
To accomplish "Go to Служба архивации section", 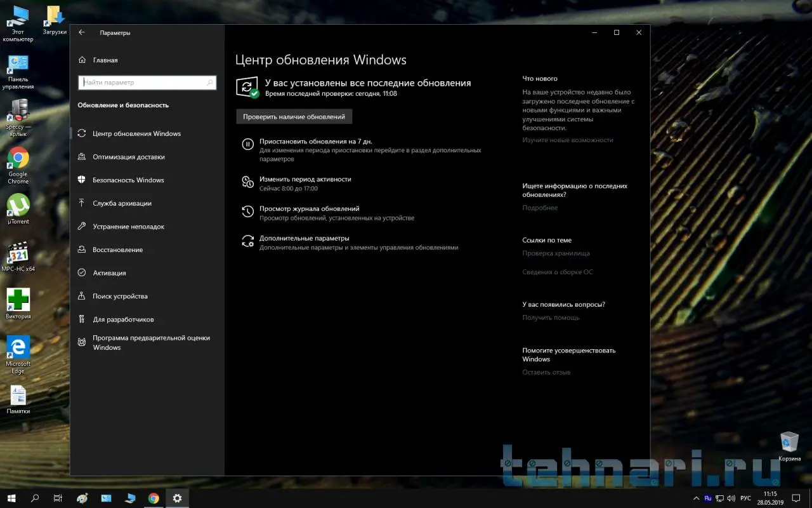I will [x=147, y=203].
